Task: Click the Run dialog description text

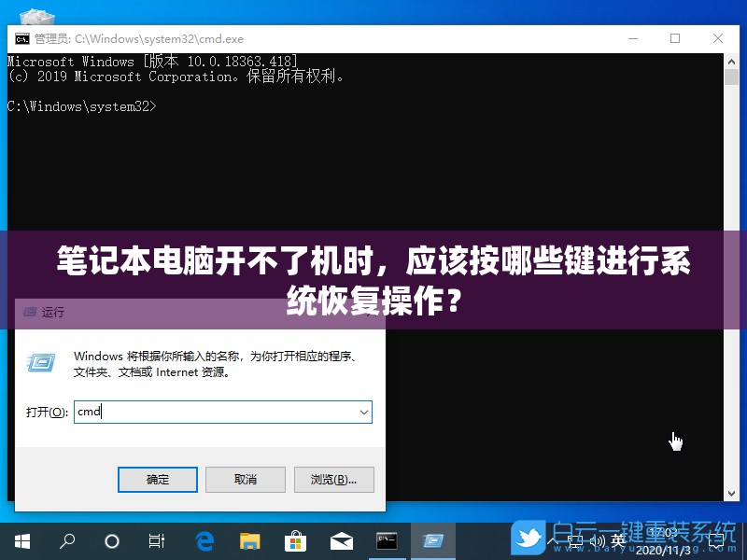Action: point(216,364)
